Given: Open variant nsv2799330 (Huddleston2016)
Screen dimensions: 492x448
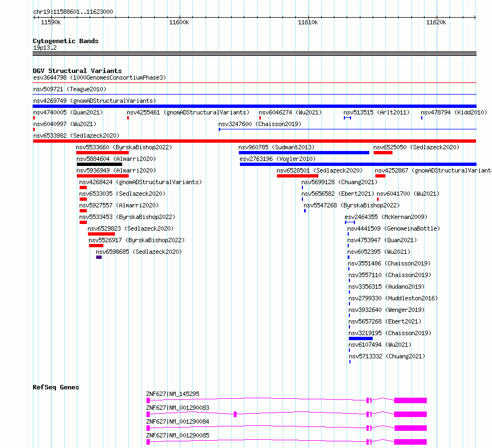Looking at the screenshot, I should point(393,298).
